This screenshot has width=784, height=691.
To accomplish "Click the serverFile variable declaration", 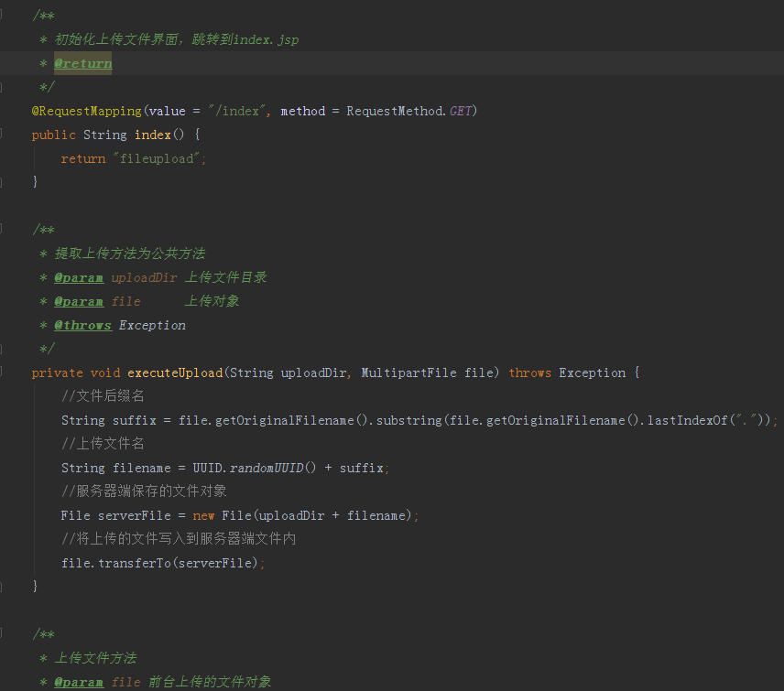I will [134, 515].
